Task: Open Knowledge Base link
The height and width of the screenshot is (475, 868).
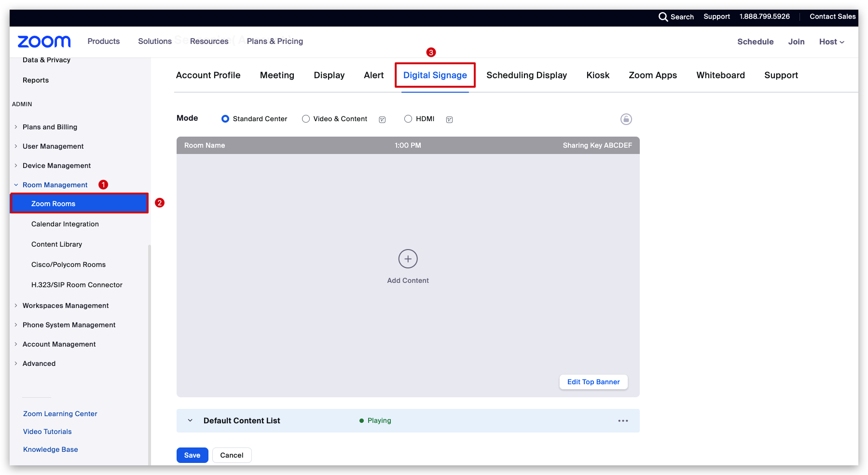Action: point(51,449)
